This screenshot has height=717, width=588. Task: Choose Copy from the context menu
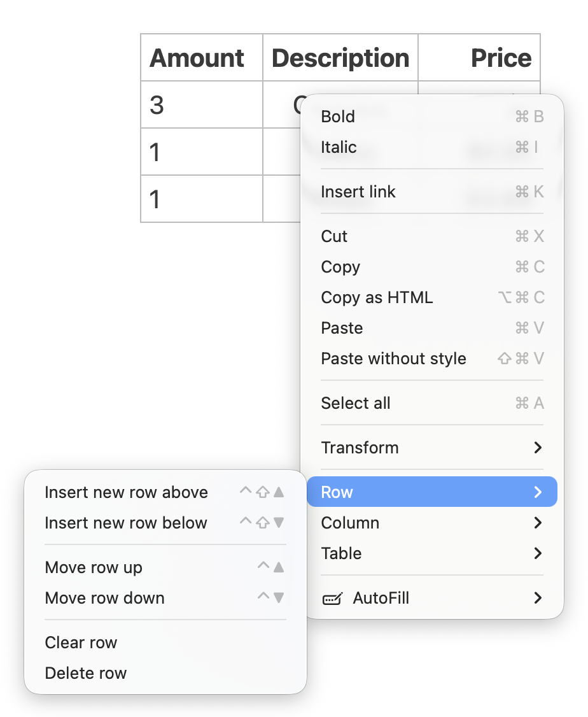340,267
